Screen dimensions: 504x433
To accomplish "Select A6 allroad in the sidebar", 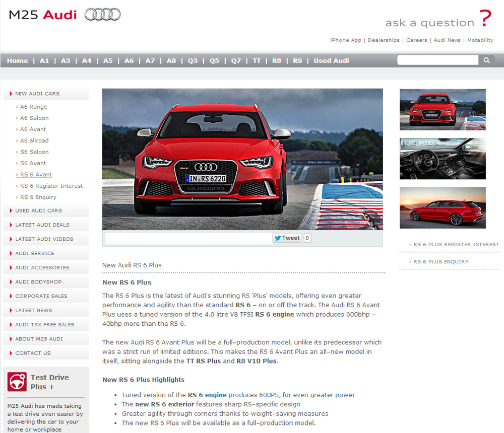I will (34, 140).
